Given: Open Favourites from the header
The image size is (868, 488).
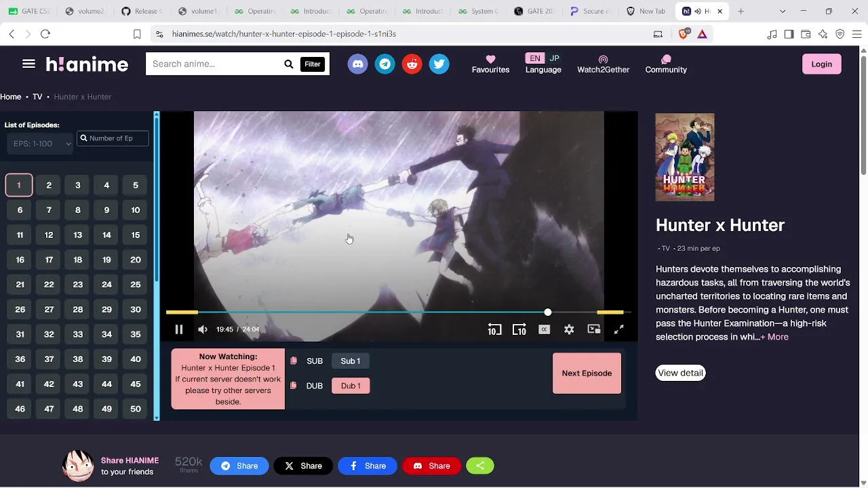Looking at the screenshot, I should (491, 64).
